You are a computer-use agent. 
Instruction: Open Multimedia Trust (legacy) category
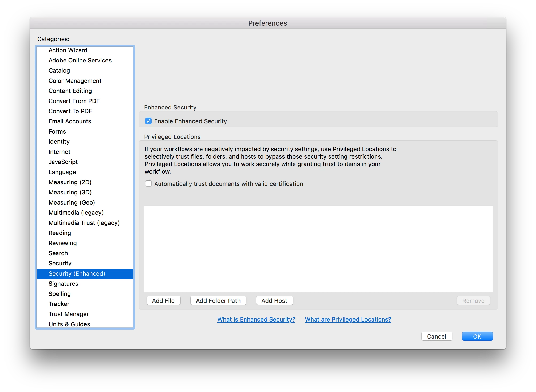click(84, 223)
